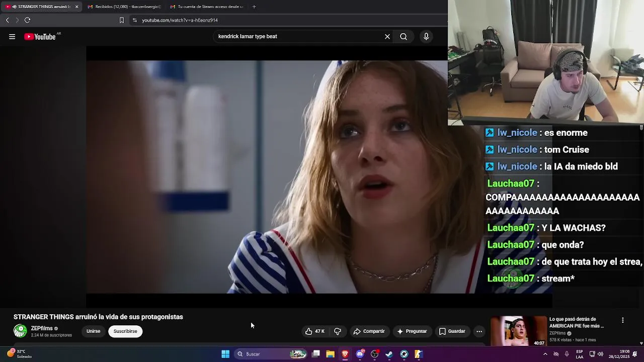Screen dimensions: 644x362
Task: Join the channel with Unirse
Action: [x=94, y=331]
